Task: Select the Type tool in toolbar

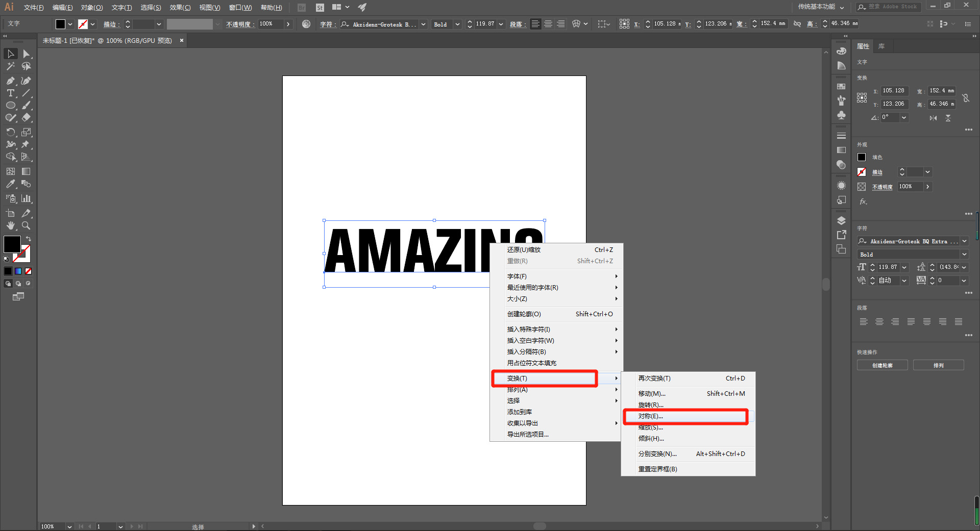Action: pos(10,93)
